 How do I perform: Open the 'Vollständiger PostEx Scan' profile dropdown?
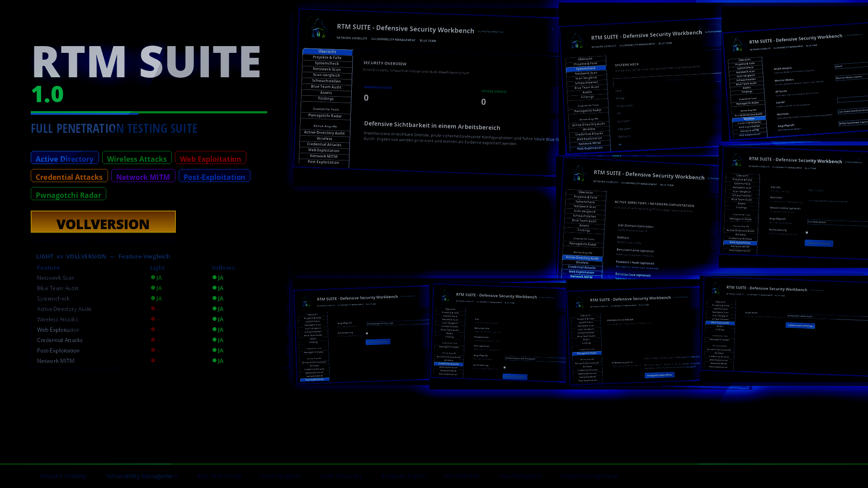point(398,323)
